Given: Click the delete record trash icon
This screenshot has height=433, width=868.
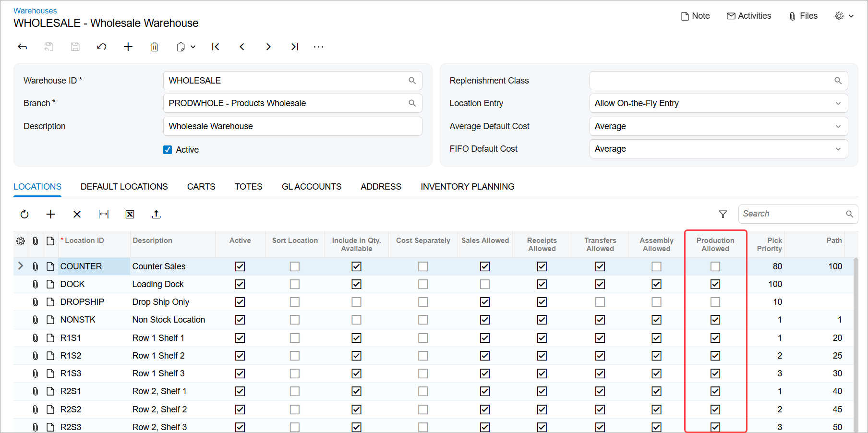Looking at the screenshot, I should [x=154, y=47].
